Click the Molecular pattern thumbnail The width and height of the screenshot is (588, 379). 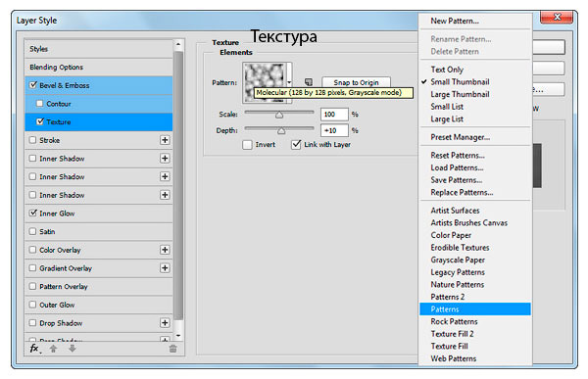(265, 82)
